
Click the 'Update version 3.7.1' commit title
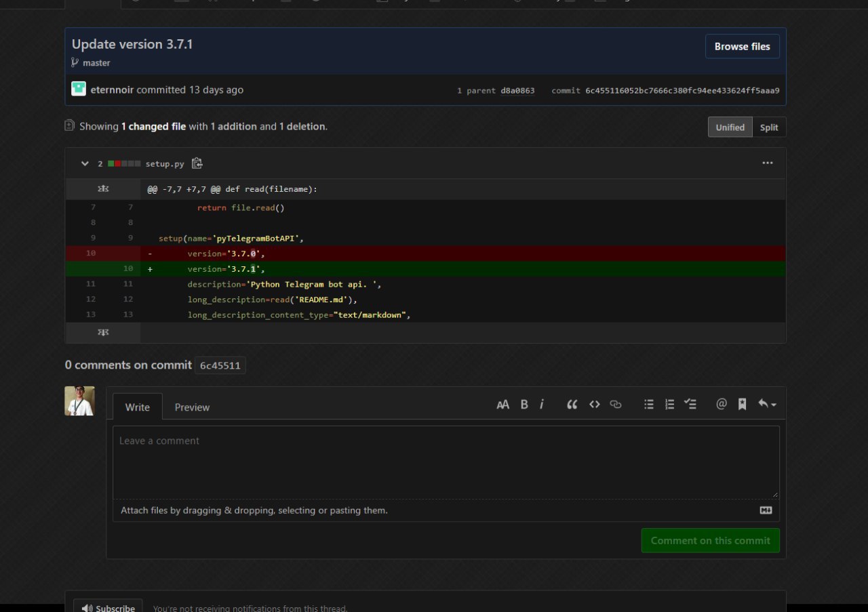132,44
